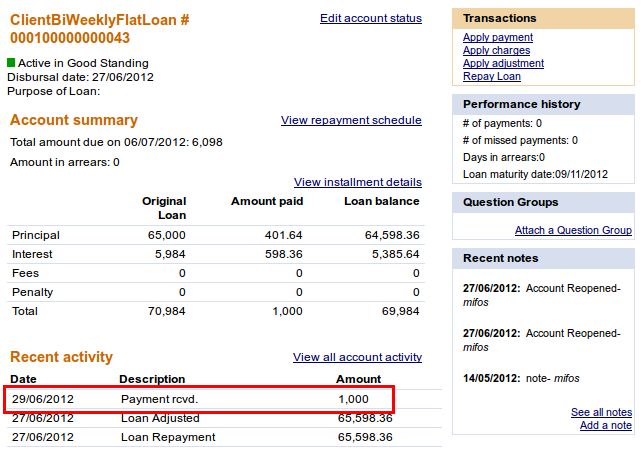Image resolution: width=644 pixels, height=462 pixels.
Task: Click the green Active in Good Standing indicator
Action: (x=12, y=62)
